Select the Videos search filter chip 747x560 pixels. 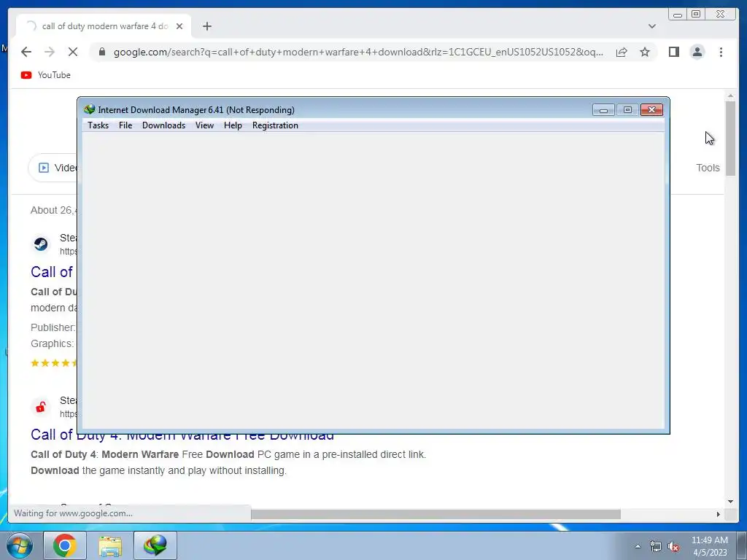pos(53,168)
